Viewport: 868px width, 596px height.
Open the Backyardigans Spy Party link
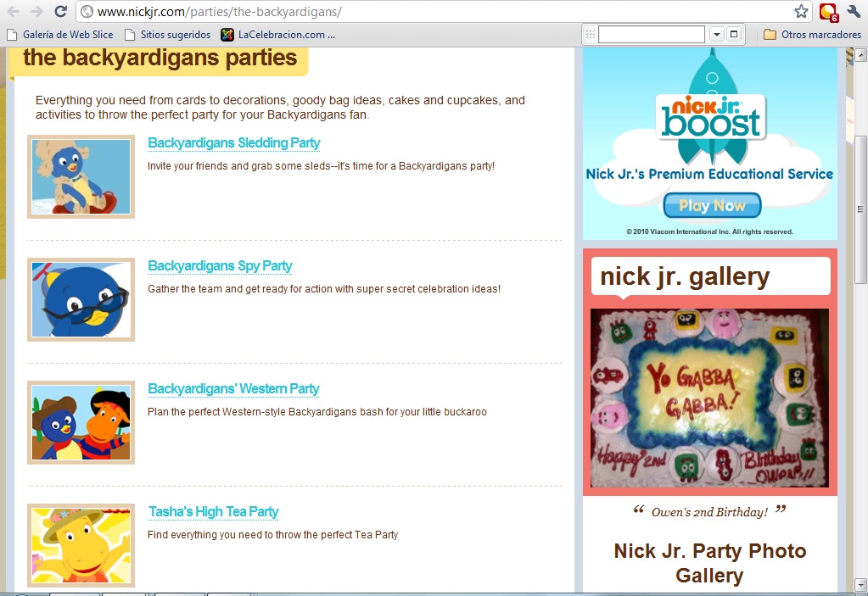pos(220,266)
